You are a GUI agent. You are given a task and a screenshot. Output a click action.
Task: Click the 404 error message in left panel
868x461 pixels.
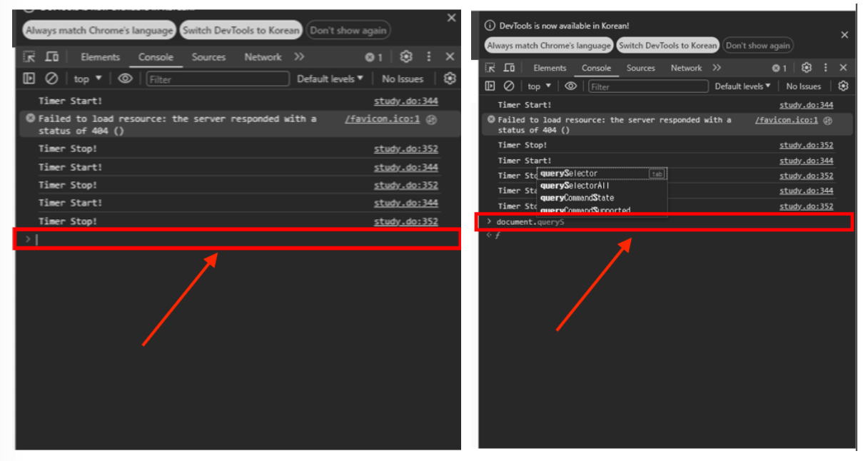pyautogui.click(x=177, y=125)
